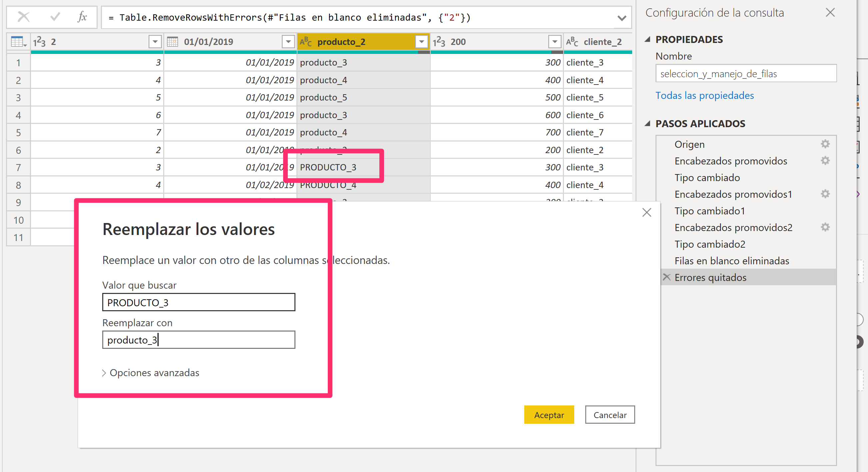Select the Filas en blanco eliminadas step
This screenshot has height=472, width=868.
[x=746, y=261]
